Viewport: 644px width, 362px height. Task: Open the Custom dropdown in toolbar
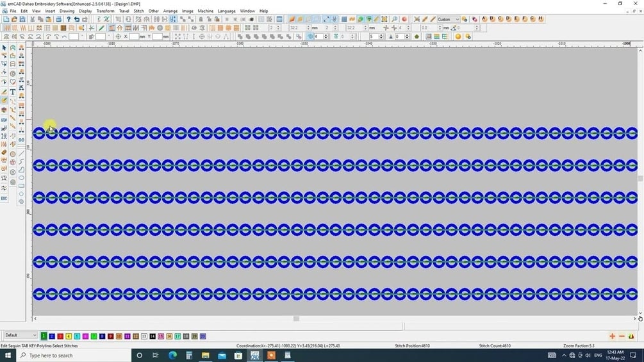click(448, 19)
